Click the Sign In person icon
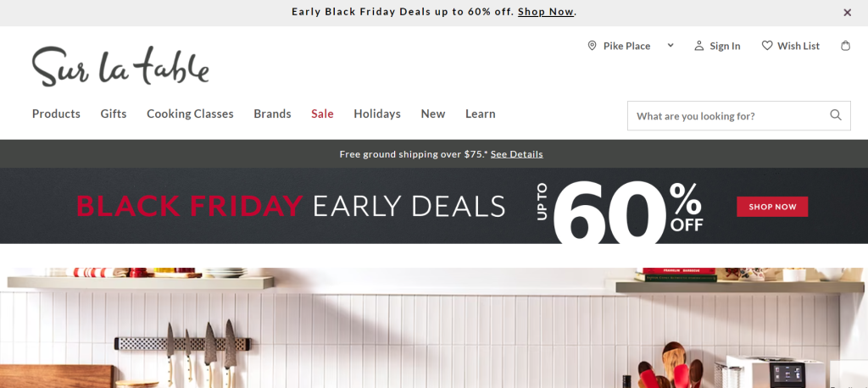This screenshot has width=868, height=388. point(699,46)
